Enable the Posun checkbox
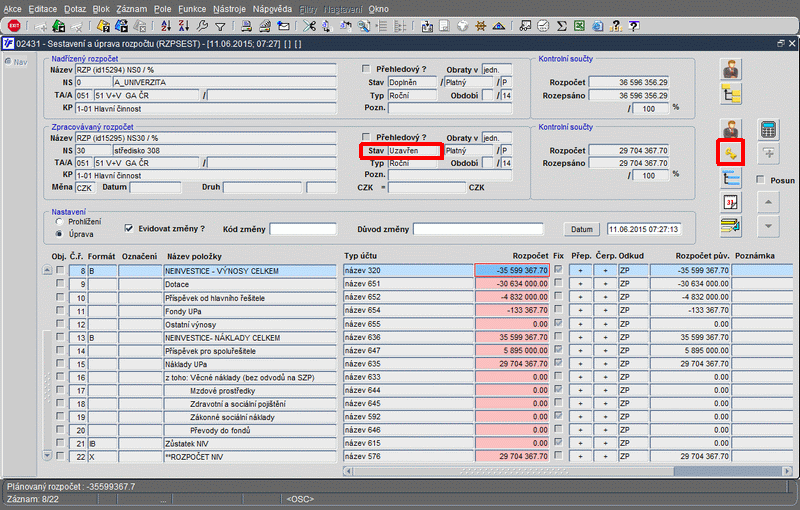800x510 pixels. pos(762,181)
